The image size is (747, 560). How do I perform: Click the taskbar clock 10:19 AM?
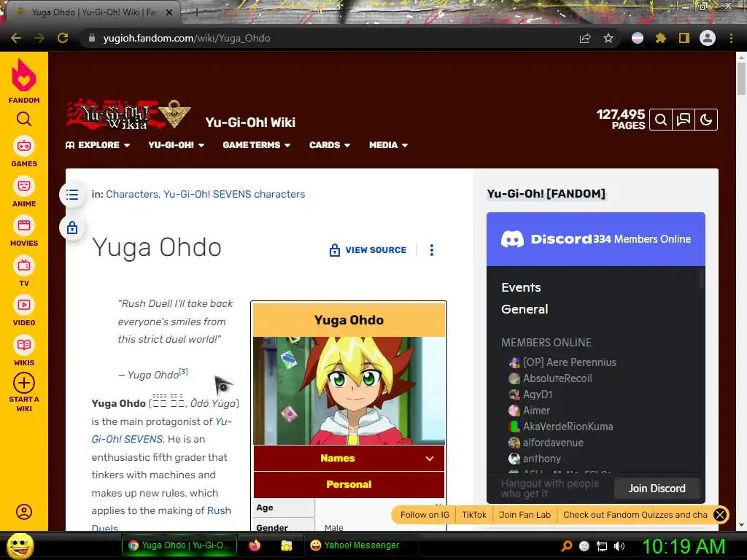(x=684, y=546)
